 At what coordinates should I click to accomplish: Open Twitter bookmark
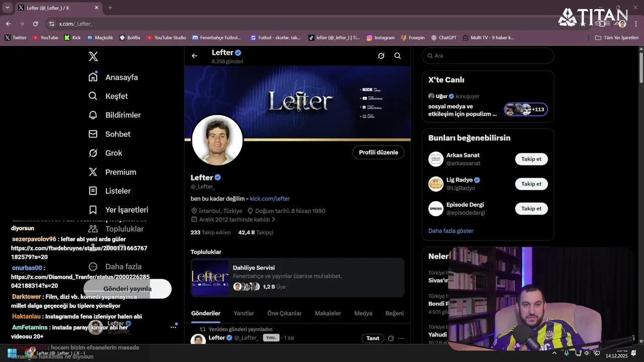(x=16, y=38)
